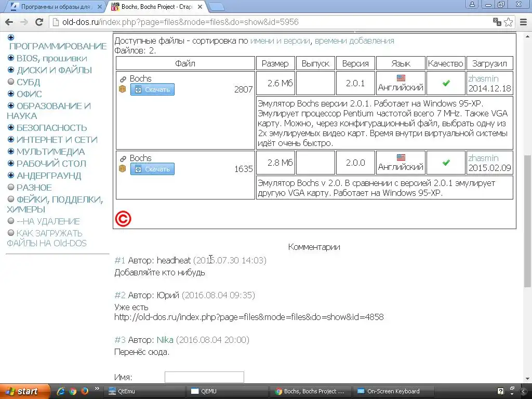The image size is (532, 399).
Task: Launch Chrome from the quick launch bar
Action: tap(73, 391)
